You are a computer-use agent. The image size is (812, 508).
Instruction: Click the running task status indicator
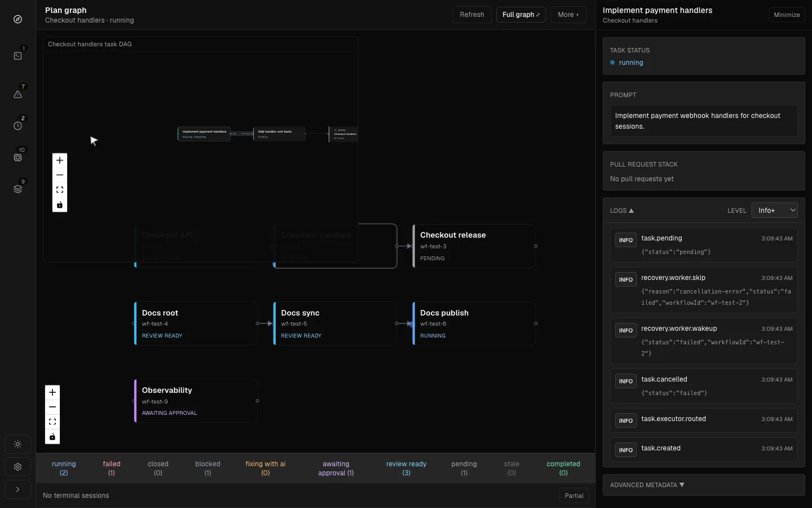point(626,63)
